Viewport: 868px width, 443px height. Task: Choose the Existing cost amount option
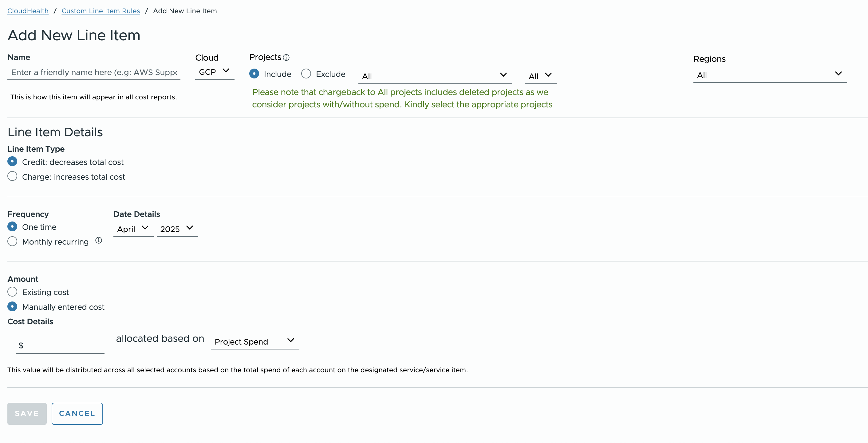point(13,292)
